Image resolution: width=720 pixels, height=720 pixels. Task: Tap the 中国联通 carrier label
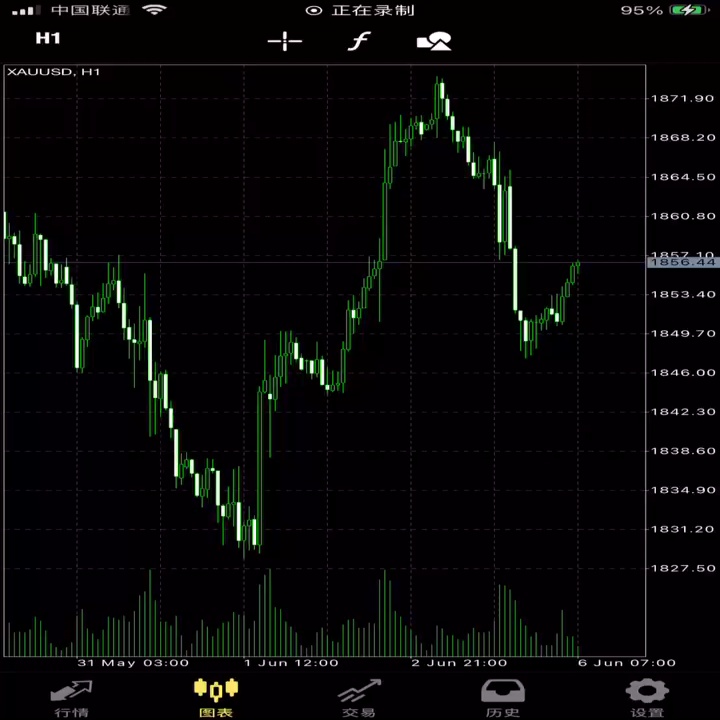pos(90,10)
